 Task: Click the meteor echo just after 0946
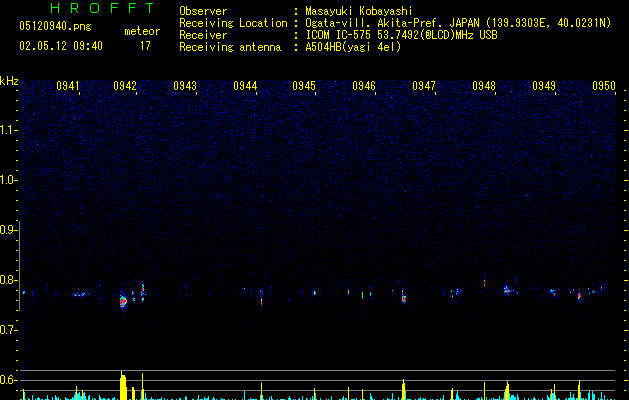[x=404, y=297]
